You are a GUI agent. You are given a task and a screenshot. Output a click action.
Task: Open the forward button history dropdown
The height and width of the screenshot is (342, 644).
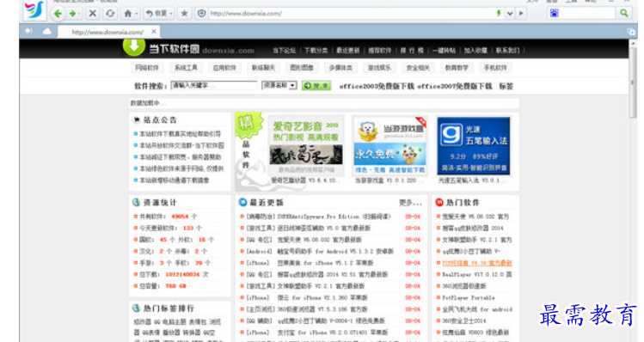tap(79, 14)
